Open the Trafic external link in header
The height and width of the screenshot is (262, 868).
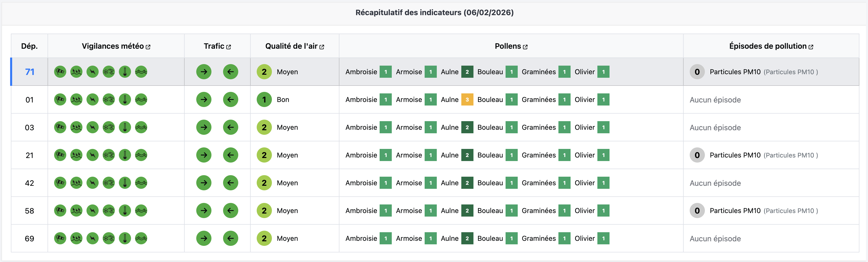tap(228, 47)
